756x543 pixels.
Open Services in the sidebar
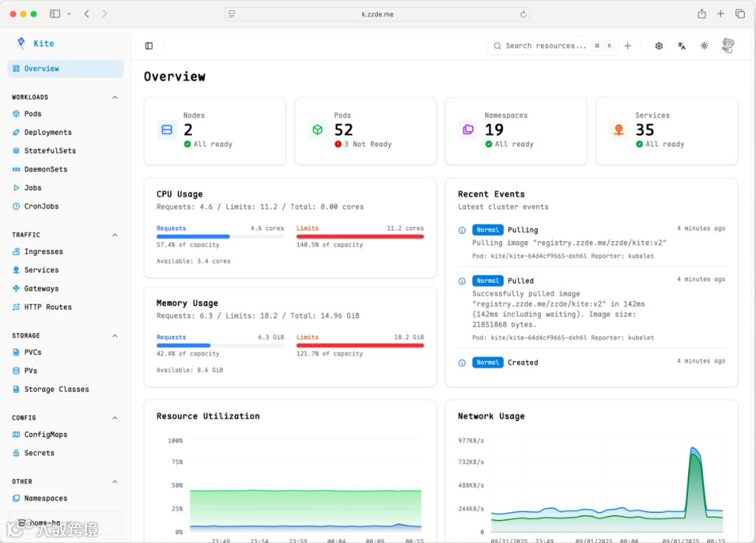click(41, 270)
